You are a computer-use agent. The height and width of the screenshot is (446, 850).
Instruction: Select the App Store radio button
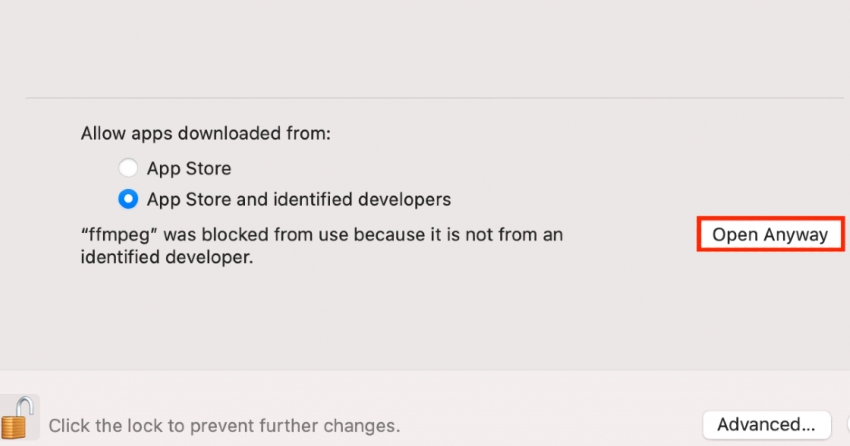(x=128, y=168)
